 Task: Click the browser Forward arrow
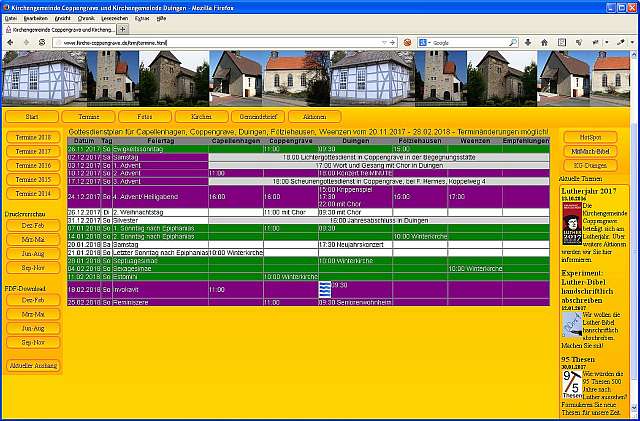pos(24,43)
